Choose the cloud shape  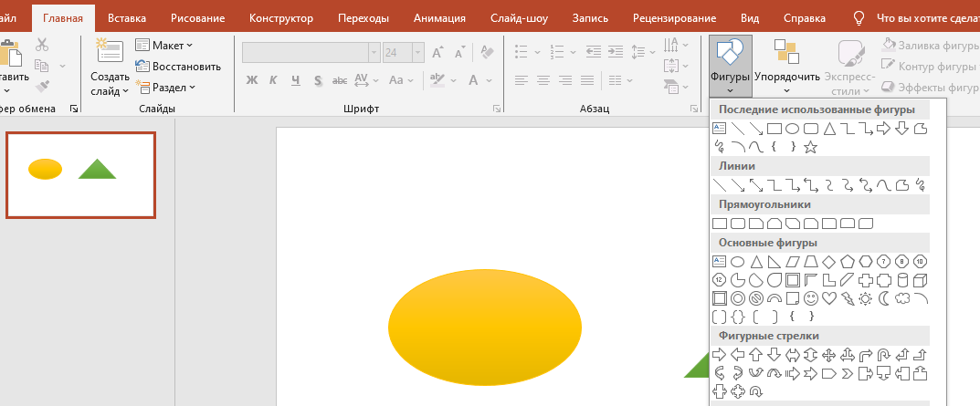pos(901,298)
